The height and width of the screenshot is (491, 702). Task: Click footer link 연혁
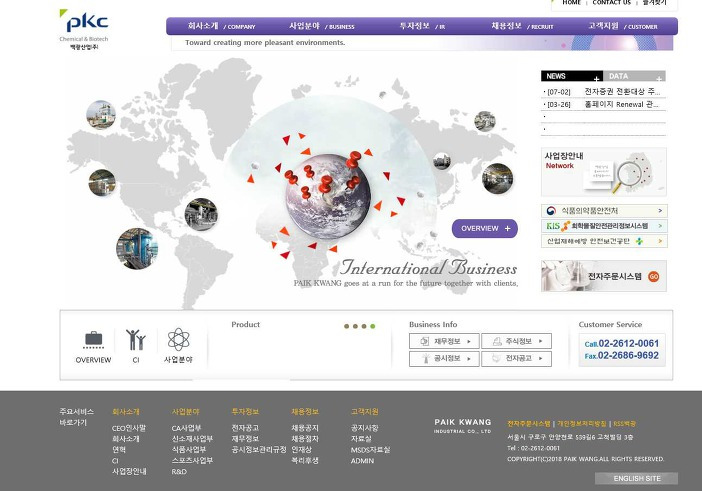[119, 450]
